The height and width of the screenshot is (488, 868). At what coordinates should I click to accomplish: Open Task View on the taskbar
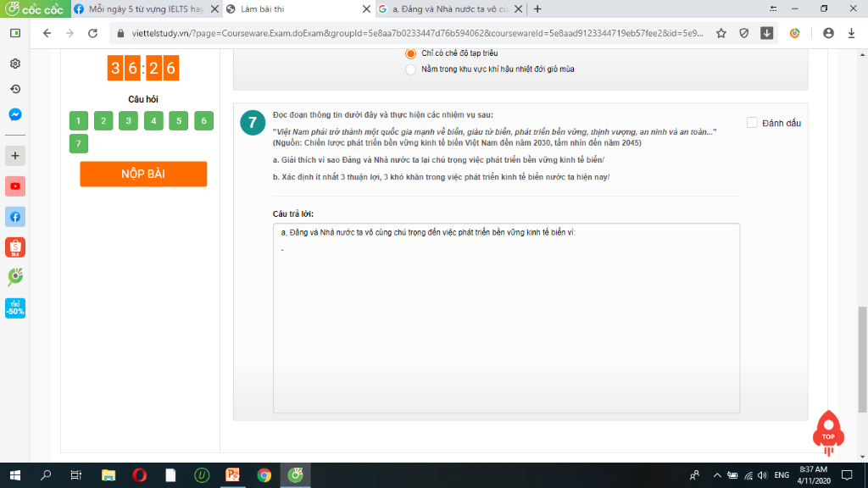pos(76,475)
